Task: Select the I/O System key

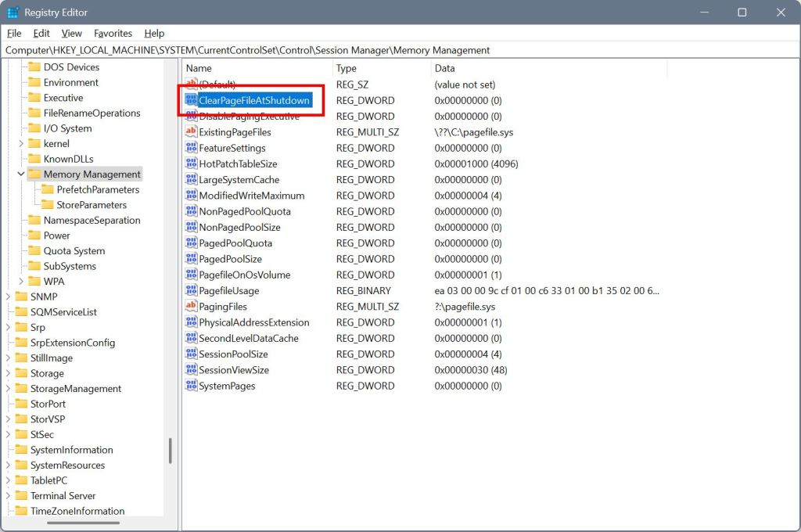Action: click(x=67, y=128)
